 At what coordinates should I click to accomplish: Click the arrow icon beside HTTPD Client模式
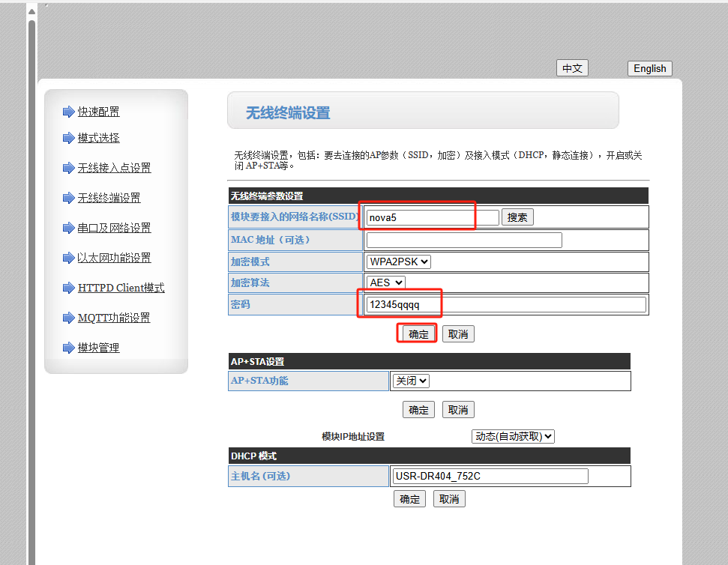click(68, 288)
